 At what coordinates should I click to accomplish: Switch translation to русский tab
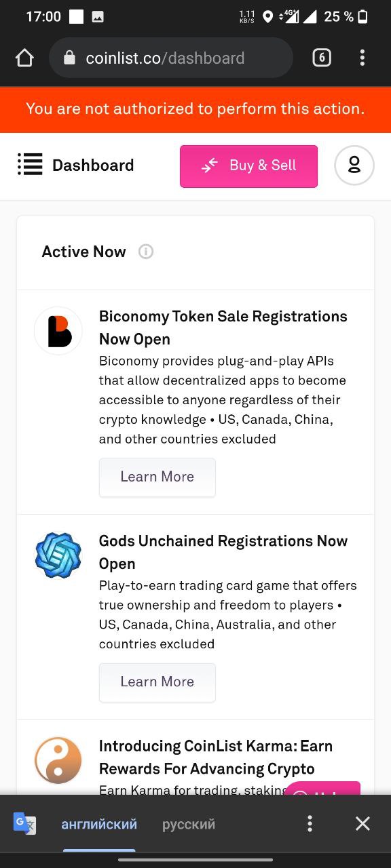[x=189, y=825]
